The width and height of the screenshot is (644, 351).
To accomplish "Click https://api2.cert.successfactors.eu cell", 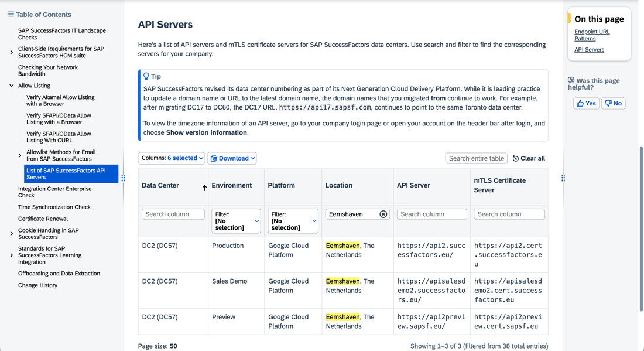I will tap(508, 254).
